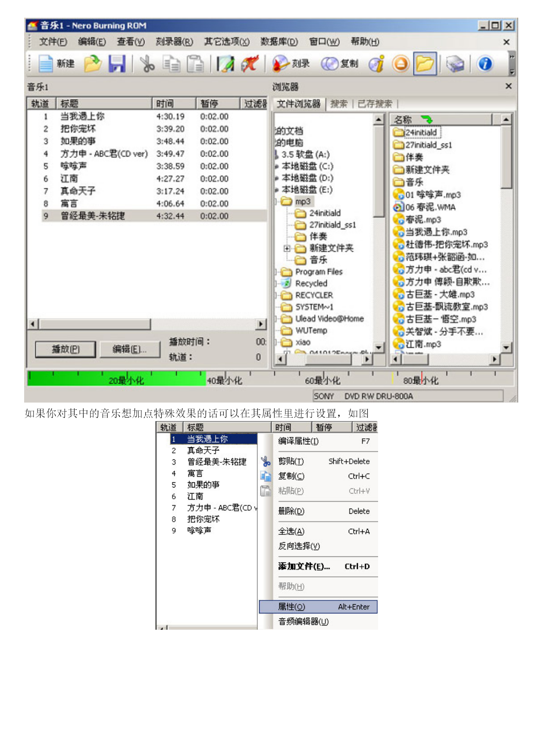This screenshot has height=756, width=535.
Task: Click the red Nero Express icon
Action: click(250, 64)
